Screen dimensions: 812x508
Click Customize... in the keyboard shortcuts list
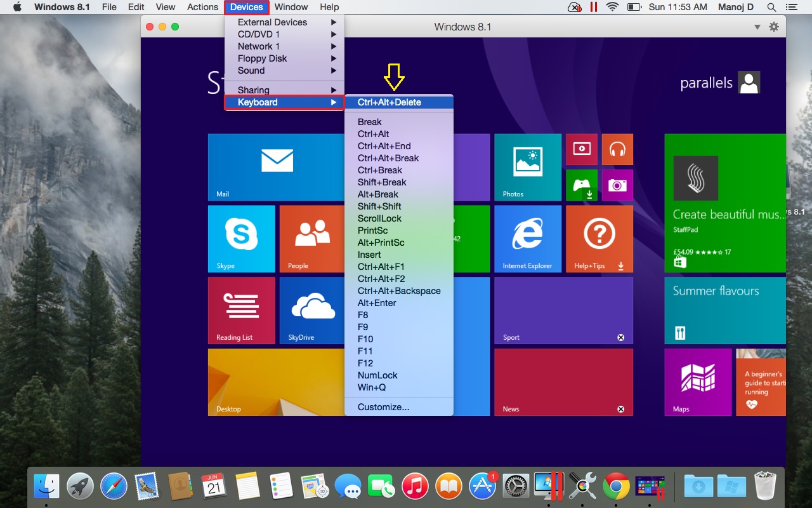(383, 407)
